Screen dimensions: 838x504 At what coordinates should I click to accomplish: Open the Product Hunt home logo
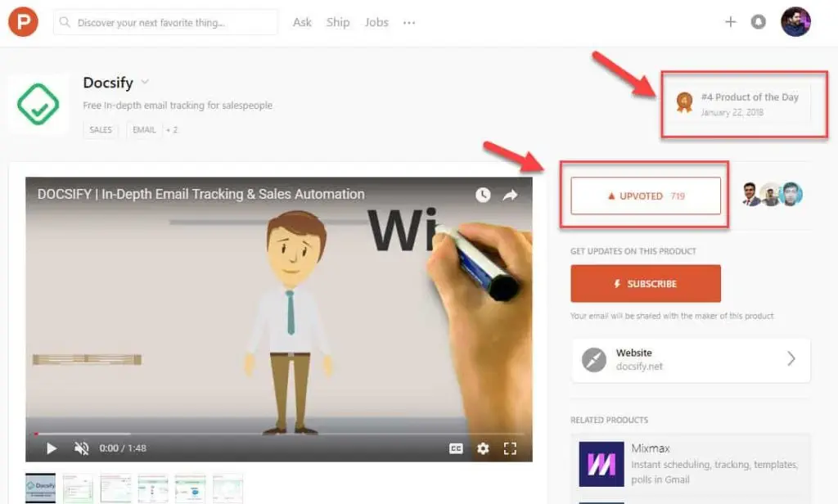23,22
